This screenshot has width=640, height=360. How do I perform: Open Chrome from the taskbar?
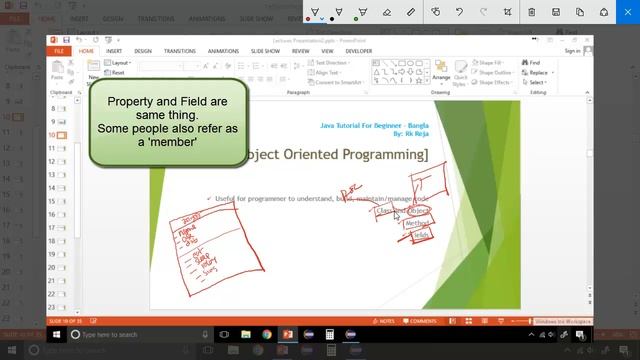(x=267, y=334)
